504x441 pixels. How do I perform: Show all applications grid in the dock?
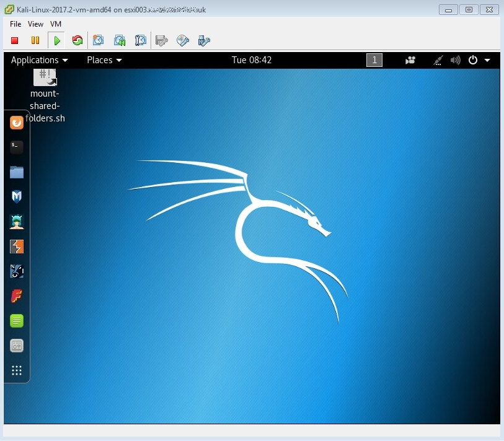[x=16, y=370]
